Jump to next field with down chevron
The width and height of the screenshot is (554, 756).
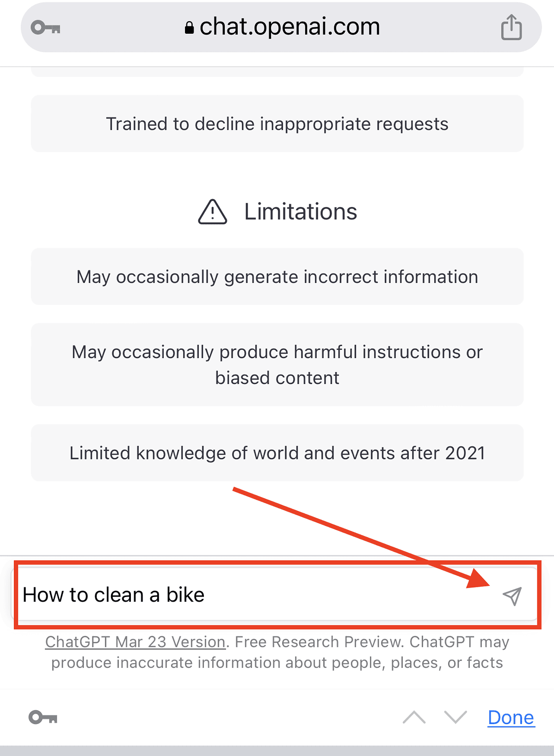click(455, 717)
